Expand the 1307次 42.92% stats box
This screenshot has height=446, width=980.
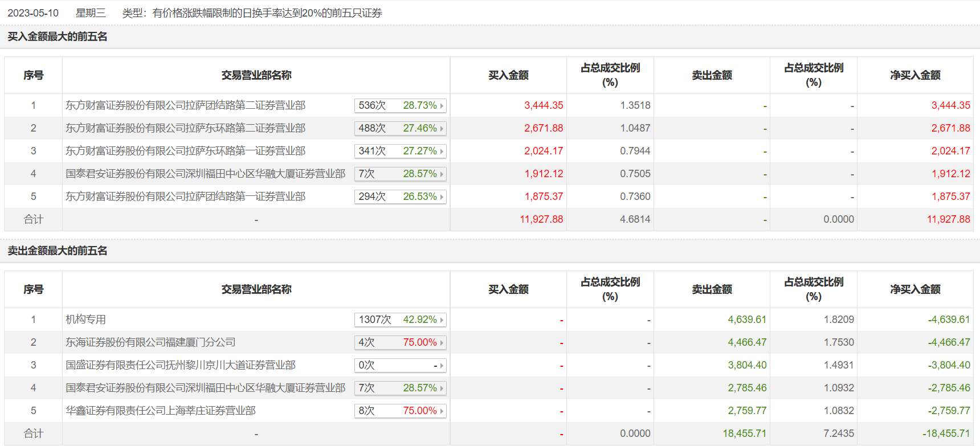pos(400,320)
